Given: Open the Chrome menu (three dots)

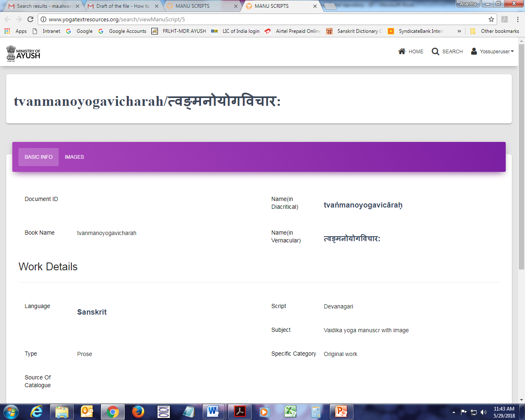Looking at the screenshot, I should 518,19.
